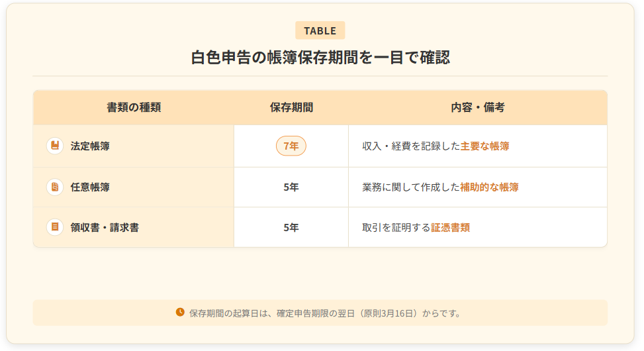
Task: Select the 保存期間 column header
Action: click(291, 107)
